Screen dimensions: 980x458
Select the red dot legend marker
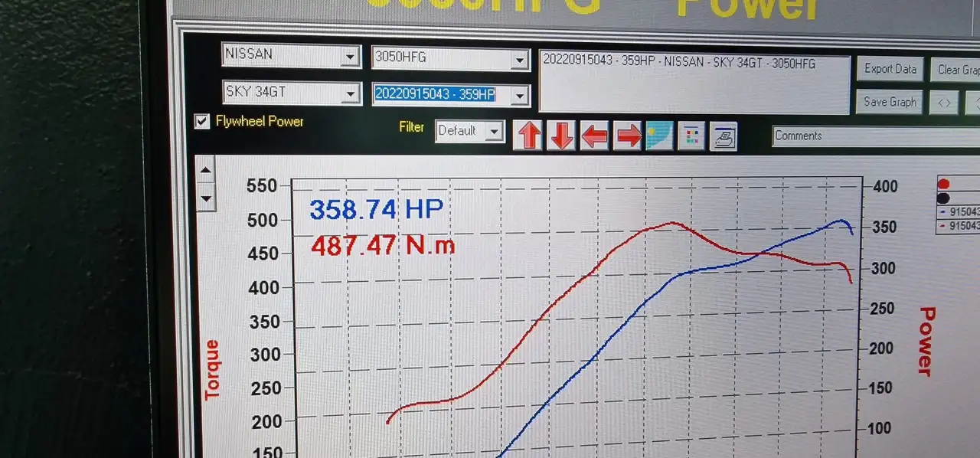(943, 184)
